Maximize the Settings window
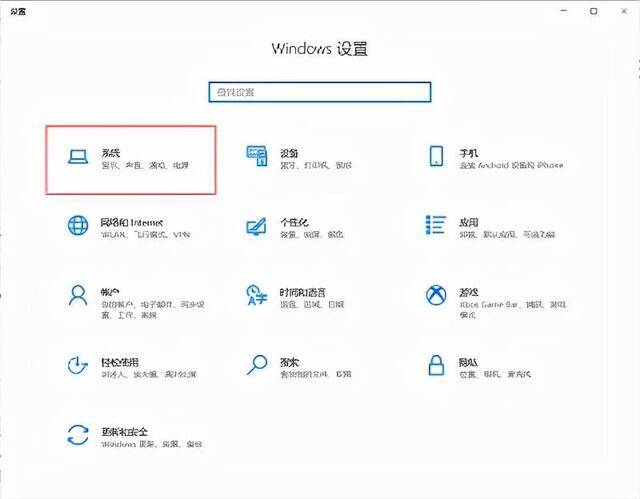The width and height of the screenshot is (640, 499). point(594,11)
